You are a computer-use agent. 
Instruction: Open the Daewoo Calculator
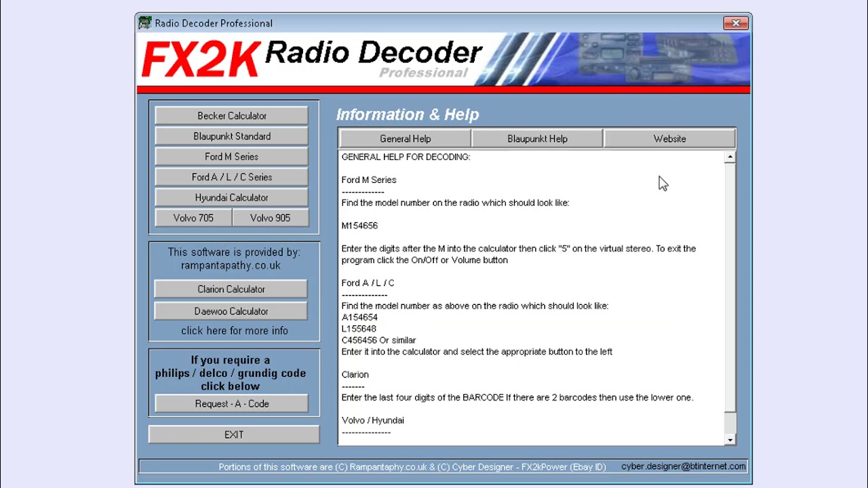coord(231,311)
